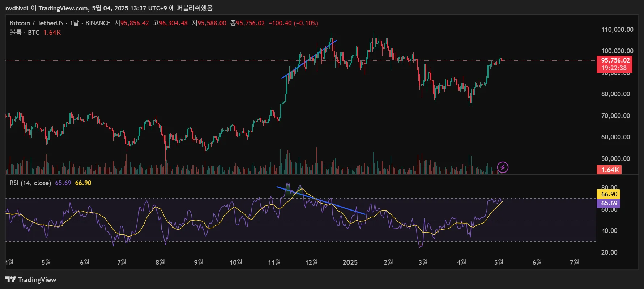Image resolution: width=644 pixels, height=289 pixels.
Task: Click the TradingView logo at bottom left
Action: click(31, 280)
